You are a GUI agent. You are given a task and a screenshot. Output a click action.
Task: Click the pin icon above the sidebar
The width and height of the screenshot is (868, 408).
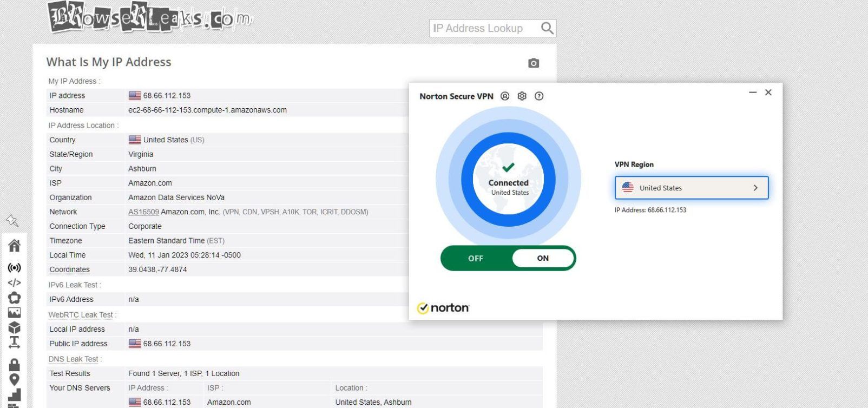[12, 221]
